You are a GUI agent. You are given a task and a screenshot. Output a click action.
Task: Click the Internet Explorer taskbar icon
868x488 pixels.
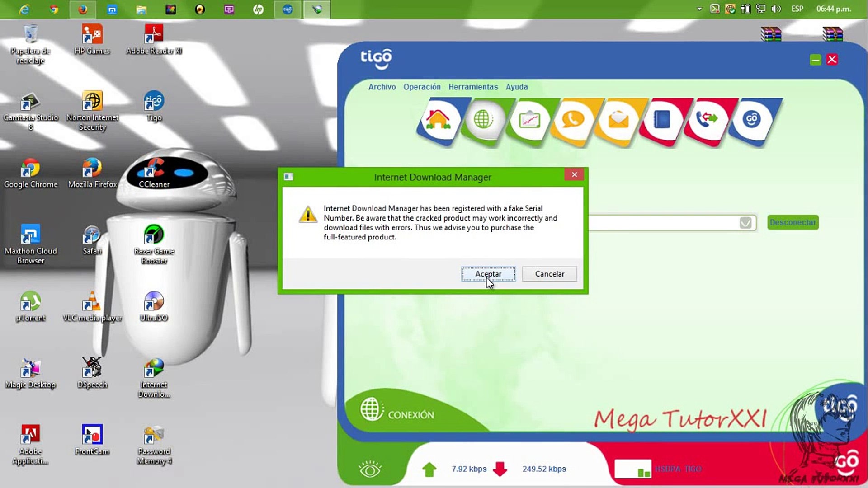tap(24, 9)
